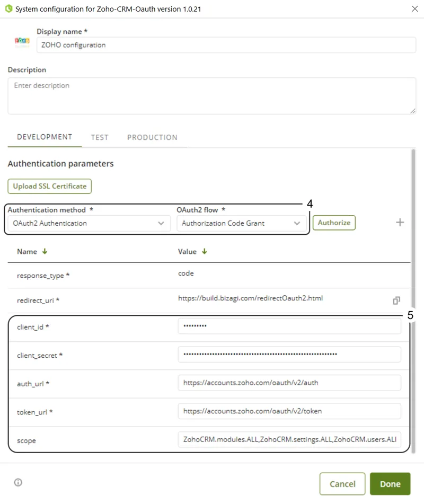
Task: Click the vertical scrollbar of parameters panel
Action: click(413, 300)
